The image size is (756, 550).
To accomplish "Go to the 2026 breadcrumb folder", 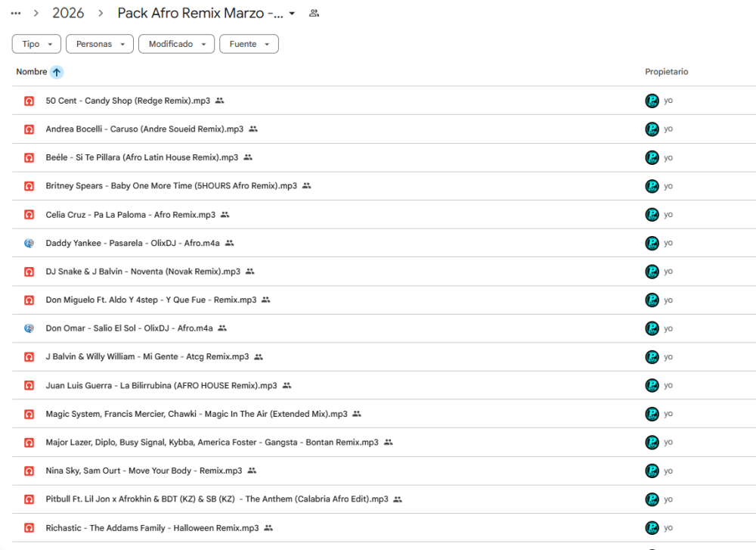I will click(x=68, y=14).
